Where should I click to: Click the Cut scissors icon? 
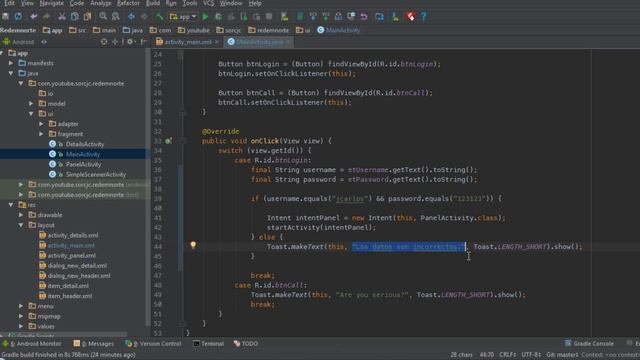coord(62,16)
